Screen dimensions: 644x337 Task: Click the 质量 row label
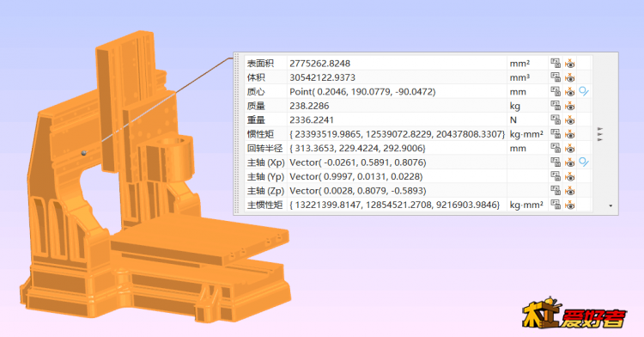coord(256,106)
